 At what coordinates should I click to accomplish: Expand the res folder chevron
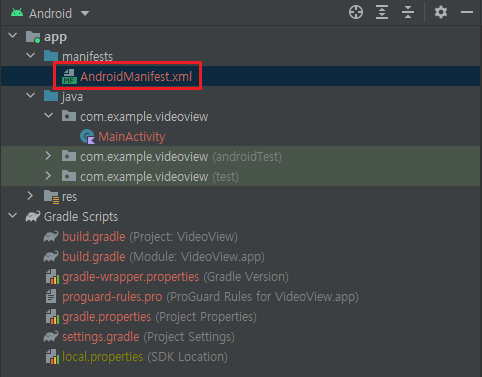pyautogui.click(x=30, y=196)
